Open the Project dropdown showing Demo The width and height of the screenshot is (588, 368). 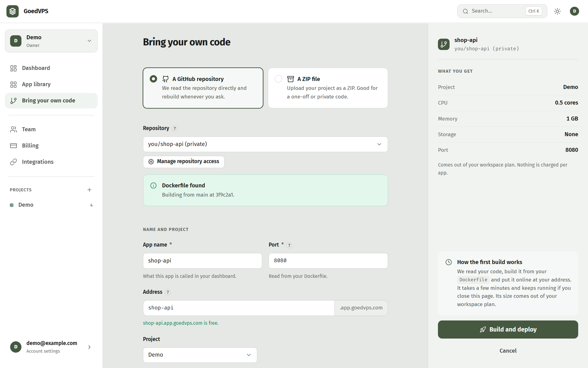(200, 355)
